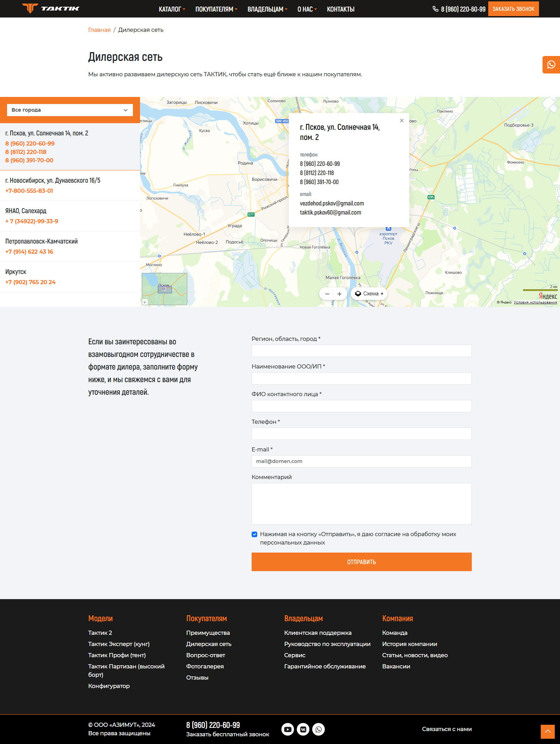Click the Taktik logo in header
The width and height of the screenshot is (560, 744).
tap(51, 8)
